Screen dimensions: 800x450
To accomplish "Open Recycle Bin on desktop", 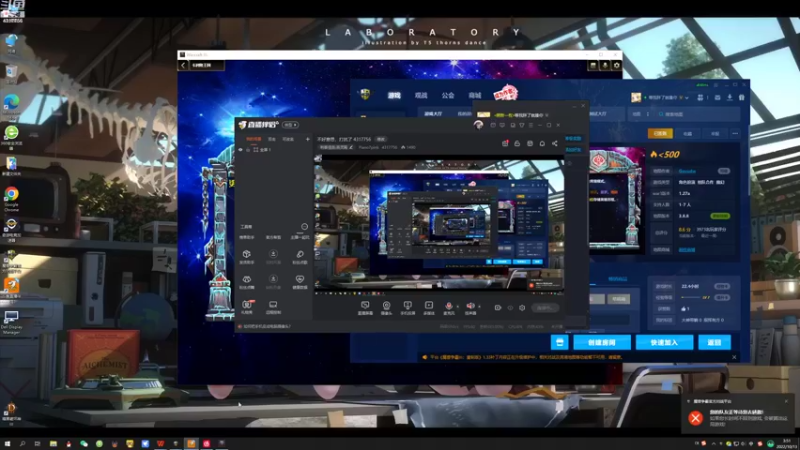I will (11, 74).
